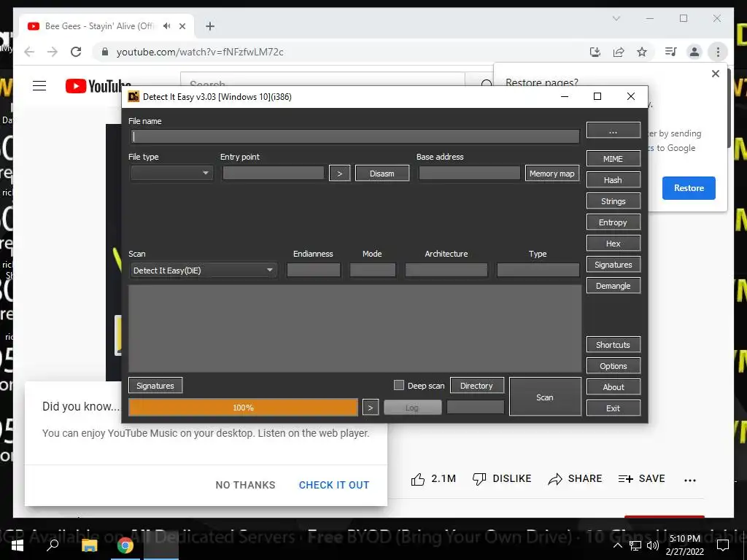Open the tab search chevron in Chrome
Image resolution: width=747 pixels, height=560 pixels.
tap(616, 18)
